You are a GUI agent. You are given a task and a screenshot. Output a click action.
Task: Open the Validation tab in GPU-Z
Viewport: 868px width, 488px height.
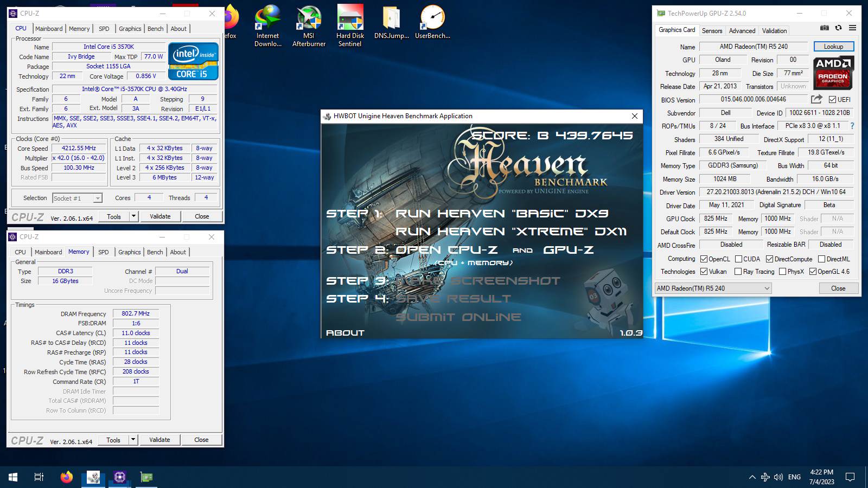point(774,31)
